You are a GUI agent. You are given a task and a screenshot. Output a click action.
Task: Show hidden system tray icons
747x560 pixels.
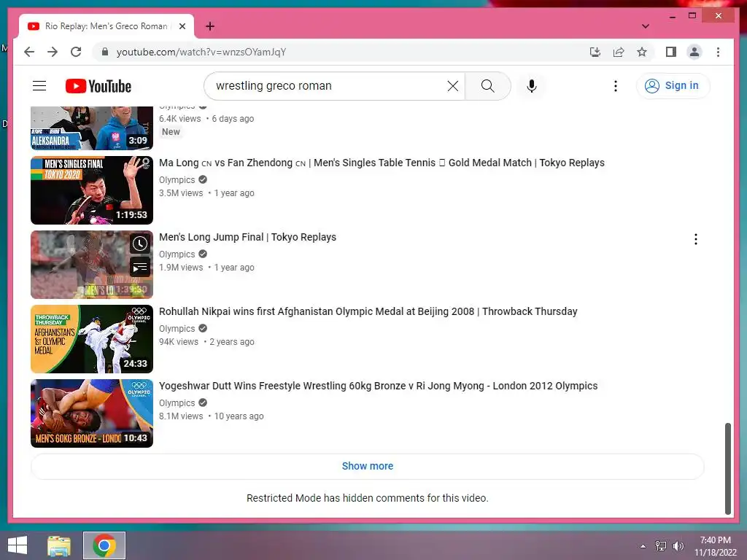pos(643,545)
